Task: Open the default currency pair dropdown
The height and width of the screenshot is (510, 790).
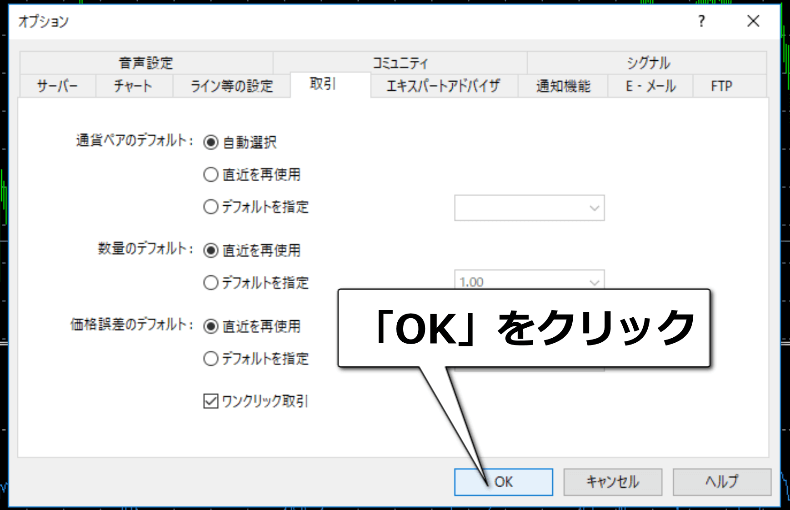Action: tap(530, 208)
